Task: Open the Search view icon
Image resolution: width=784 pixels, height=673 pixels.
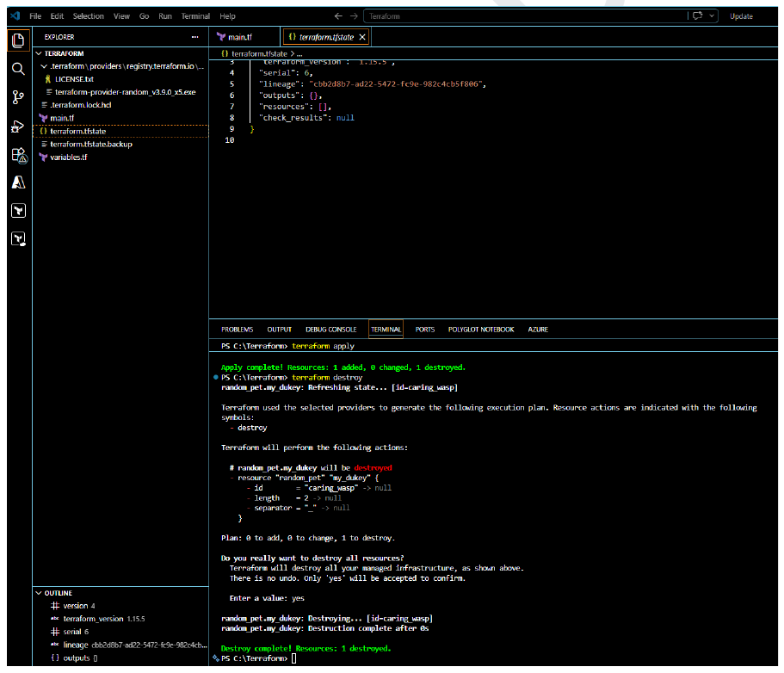Action: click(18, 69)
